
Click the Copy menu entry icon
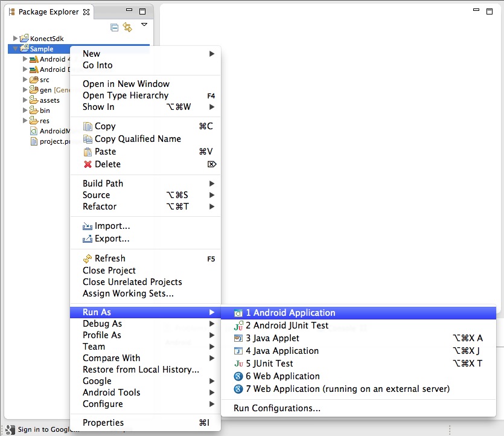point(88,126)
